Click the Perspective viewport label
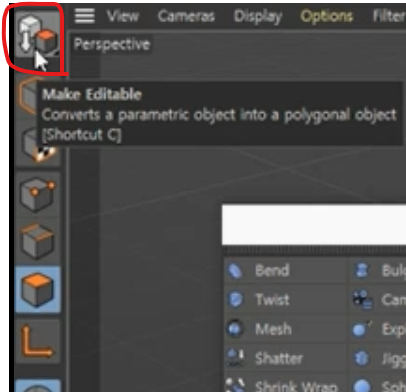This screenshot has height=392, width=406. coord(112,44)
